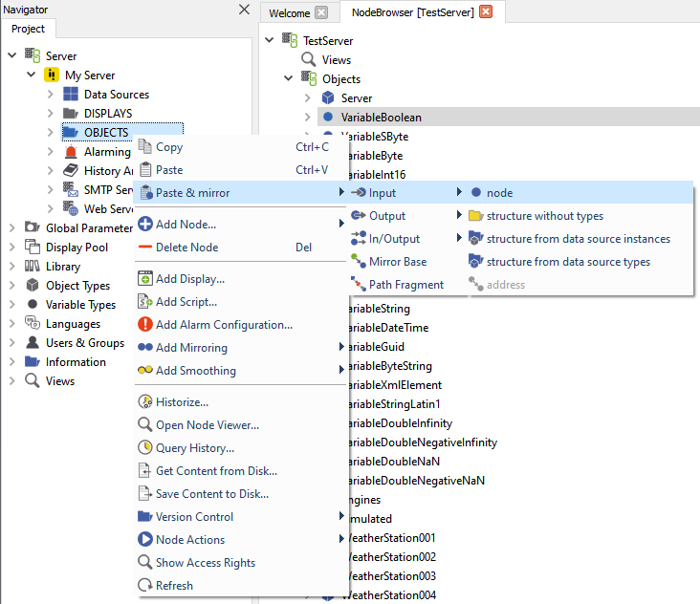Viewport: 700px width, 604px height.
Task: Click the Historize icon
Action: [x=145, y=402]
